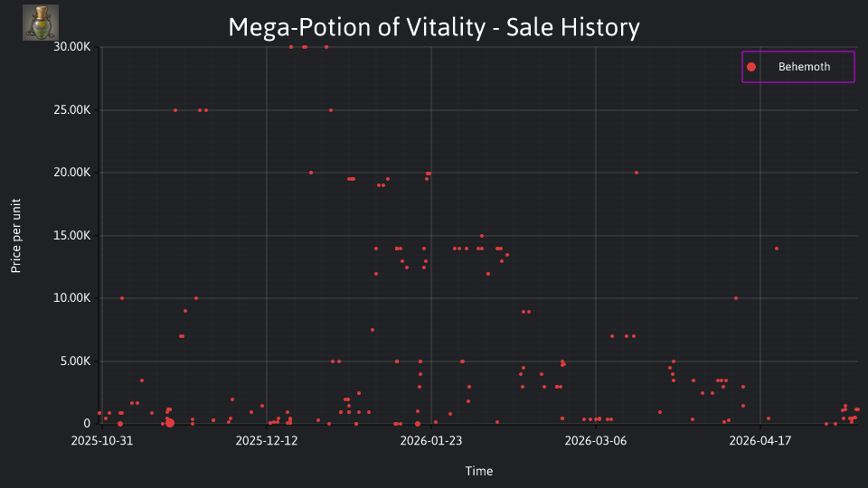Click the 2026-01-23 x-axis date label

(430, 441)
